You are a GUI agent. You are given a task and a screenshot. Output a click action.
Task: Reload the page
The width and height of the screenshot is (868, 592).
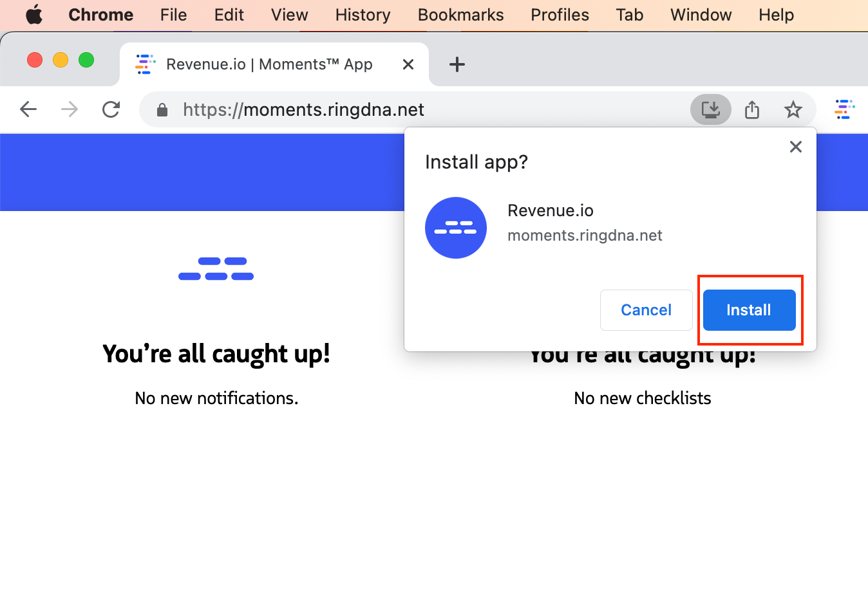pyautogui.click(x=111, y=109)
